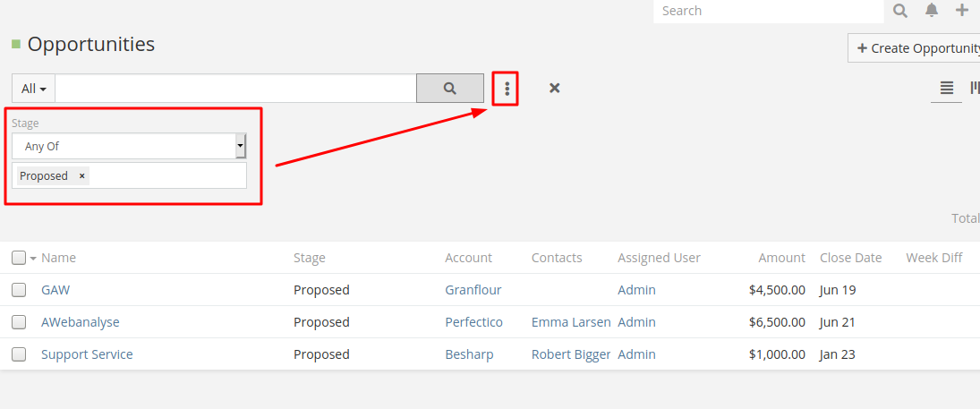Run search with magnifier button

(x=450, y=89)
